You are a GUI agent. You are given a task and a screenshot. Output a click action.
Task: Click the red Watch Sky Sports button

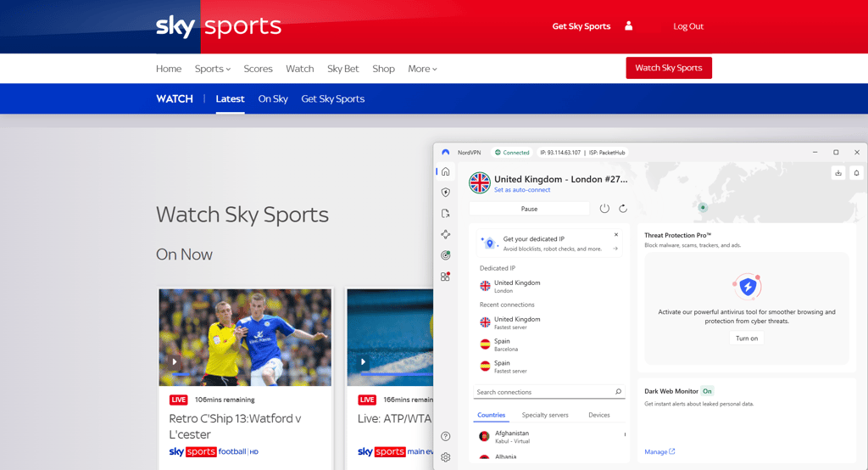point(669,68)
